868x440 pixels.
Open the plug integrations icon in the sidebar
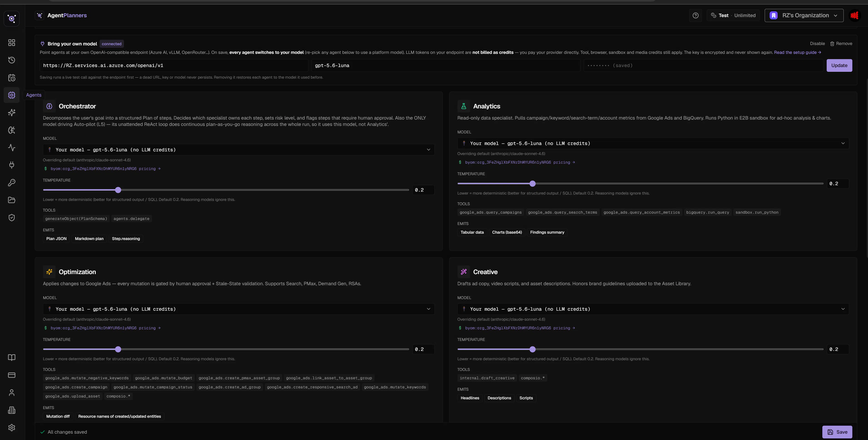pyautogui.click(x=11, y=165)
